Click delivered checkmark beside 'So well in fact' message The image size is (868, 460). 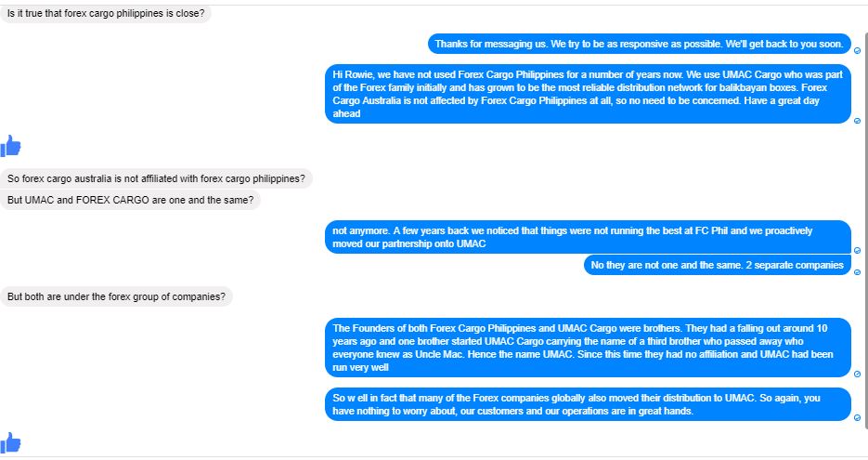[858, 418]
